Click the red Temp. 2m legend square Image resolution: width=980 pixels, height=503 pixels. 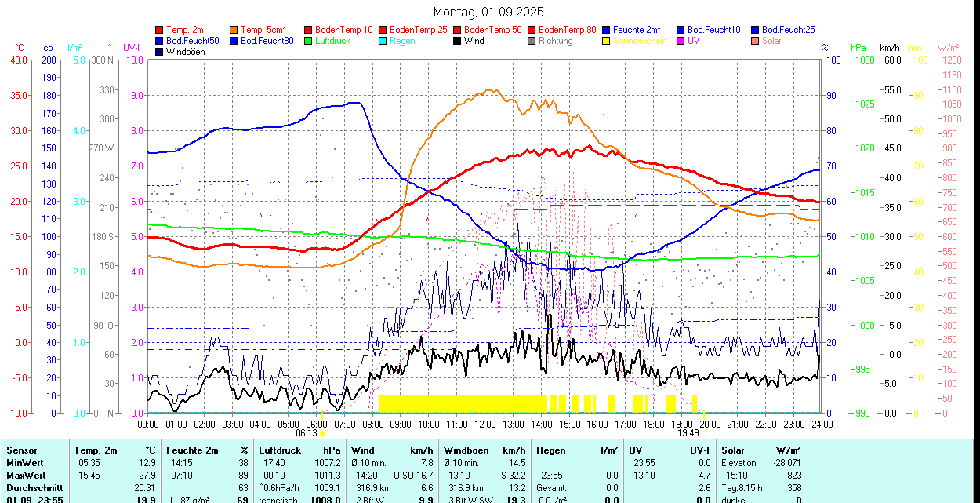[160, 30]
